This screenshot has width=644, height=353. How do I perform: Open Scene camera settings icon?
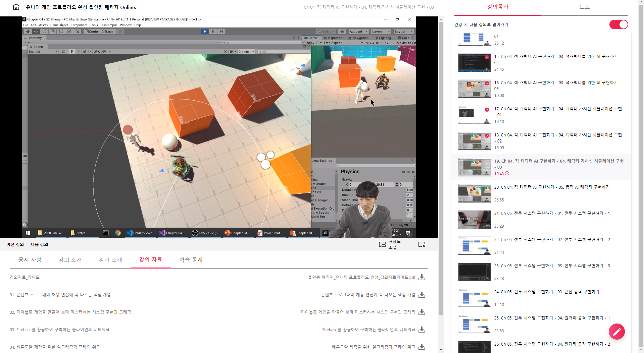(232, 52)
